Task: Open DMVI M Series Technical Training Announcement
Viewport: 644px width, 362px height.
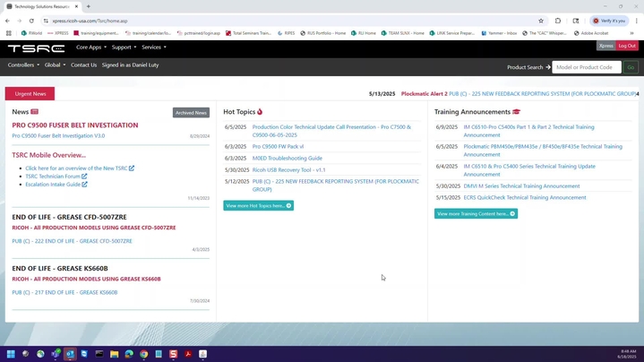Action: [521, 186]
